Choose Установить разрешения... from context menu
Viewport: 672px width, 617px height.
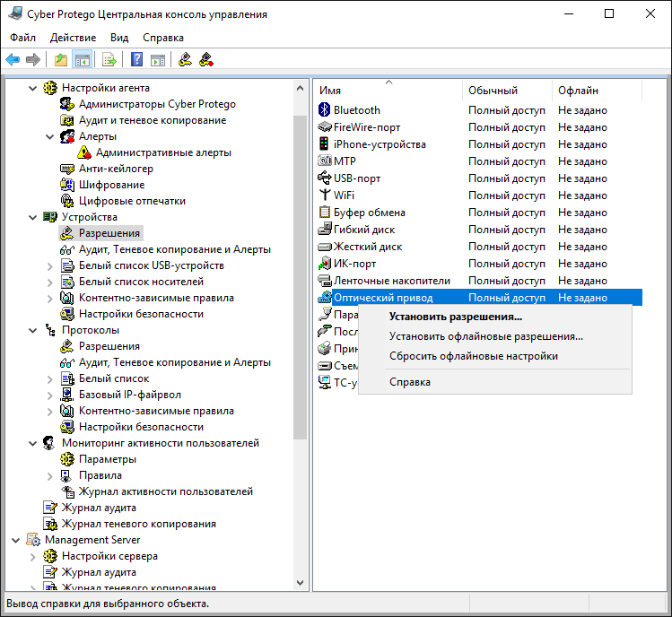pyautogui.click(x=495, y=317)
